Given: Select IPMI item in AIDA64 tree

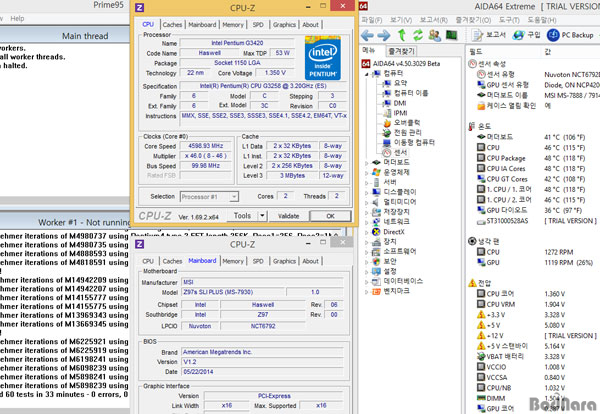Looking at the screenshot, I should [395, 113].
